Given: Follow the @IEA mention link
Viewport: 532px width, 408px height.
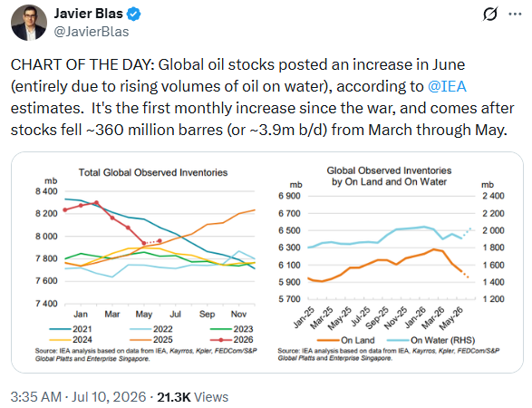Looking at the screenshot, I should click(x=447, y=86).
